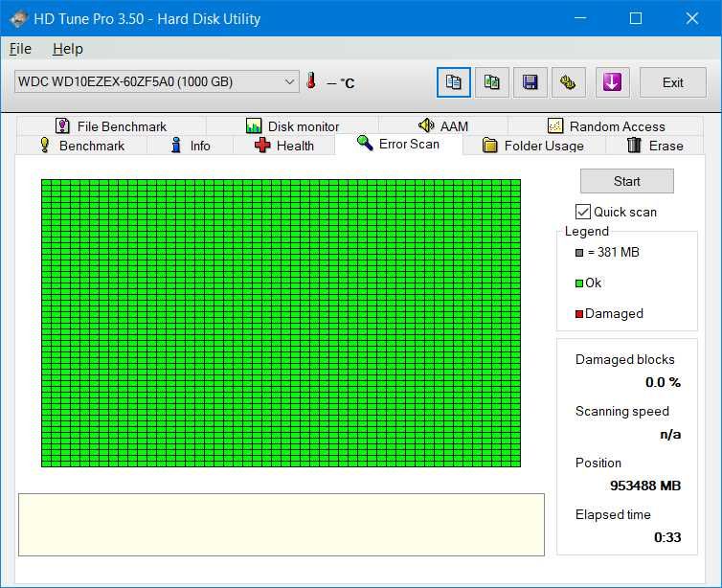Click the save screenshot floppy disk icon
This screenshot has height=588, width=722.
click(530, 82)
